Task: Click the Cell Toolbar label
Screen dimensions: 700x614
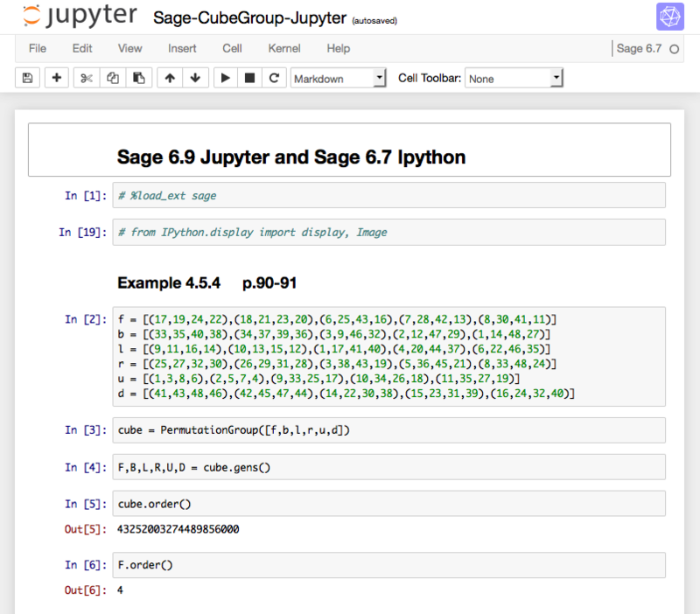Action: coord(430,78)
